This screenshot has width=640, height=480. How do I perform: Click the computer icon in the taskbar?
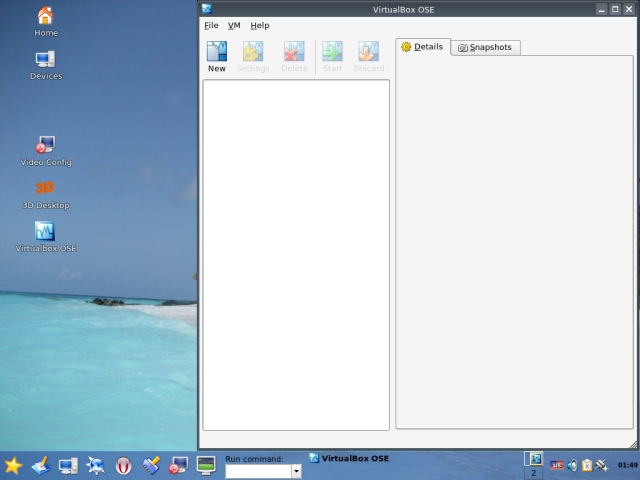pos(68,466)
